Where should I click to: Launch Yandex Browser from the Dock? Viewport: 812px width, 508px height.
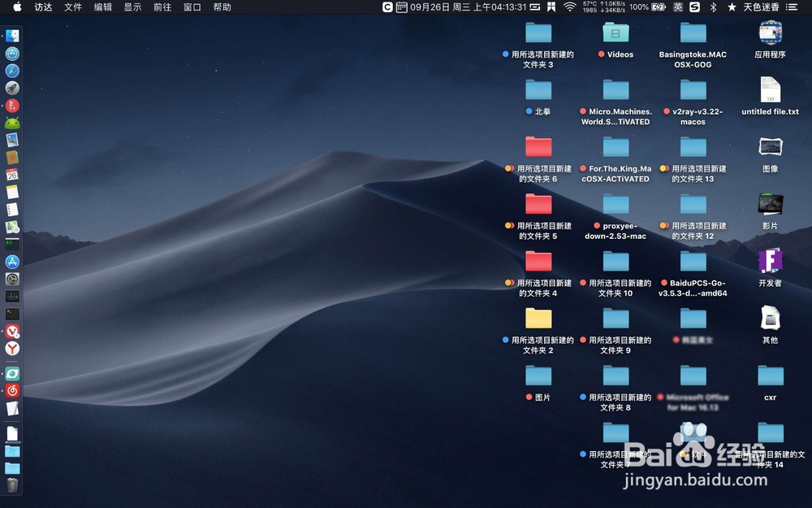click(x=11, y=348)
